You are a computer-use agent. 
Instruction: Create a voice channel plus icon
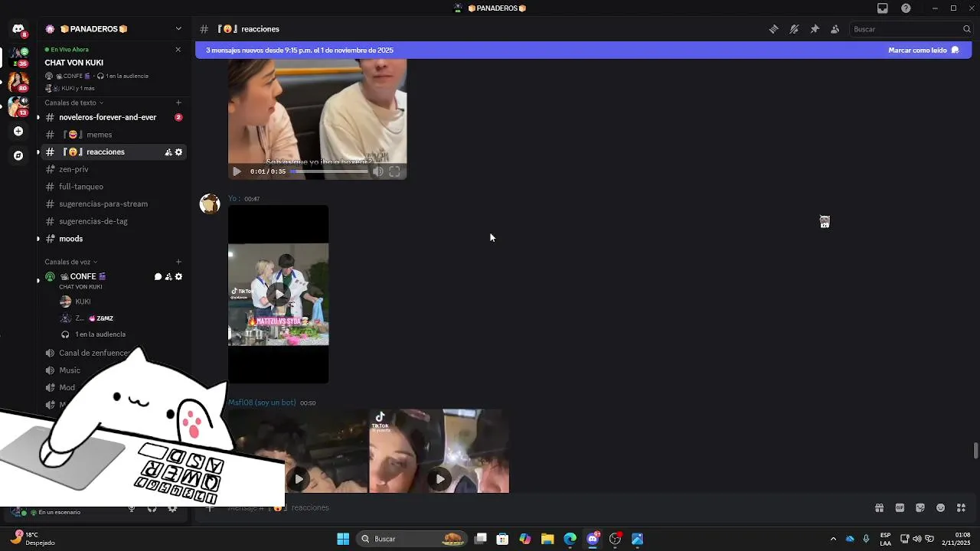[x=178, y=262]
